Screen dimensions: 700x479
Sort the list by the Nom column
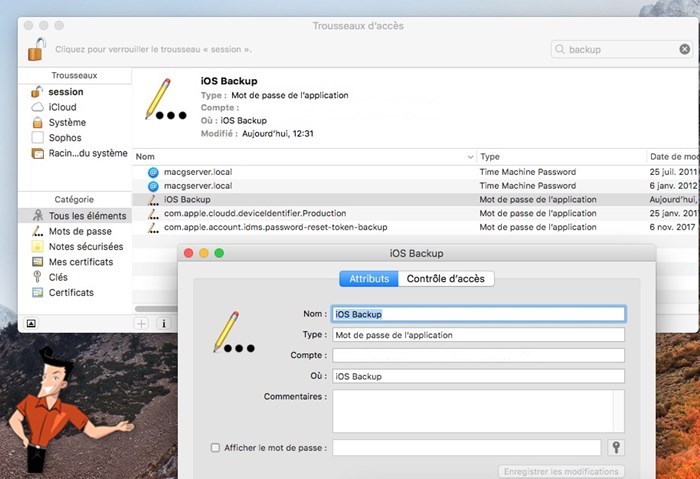coord(304,157)
